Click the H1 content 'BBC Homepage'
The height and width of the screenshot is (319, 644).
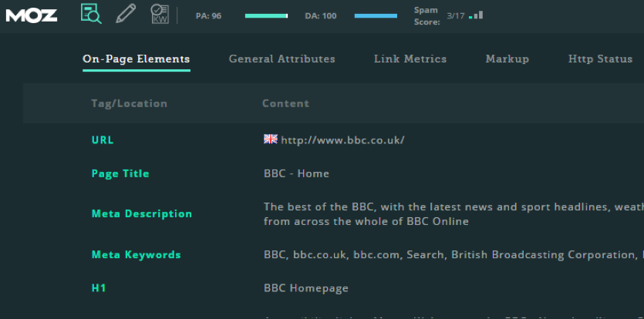[305, 288]
